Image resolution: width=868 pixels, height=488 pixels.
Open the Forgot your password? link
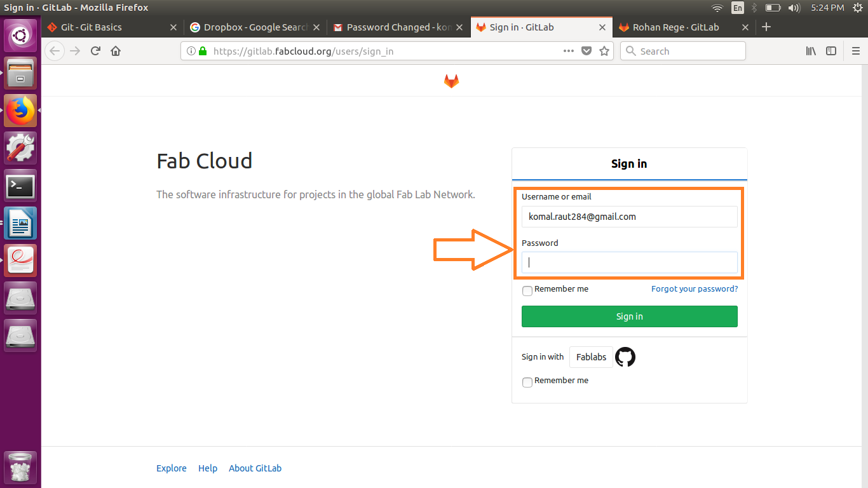695,288
